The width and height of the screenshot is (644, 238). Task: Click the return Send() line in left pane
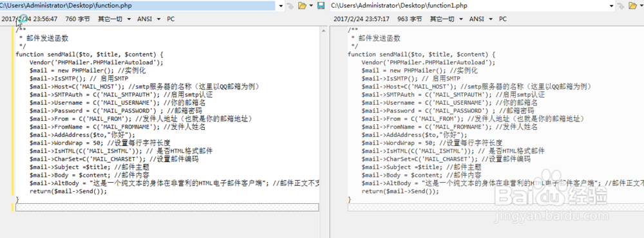pos(68,191)
